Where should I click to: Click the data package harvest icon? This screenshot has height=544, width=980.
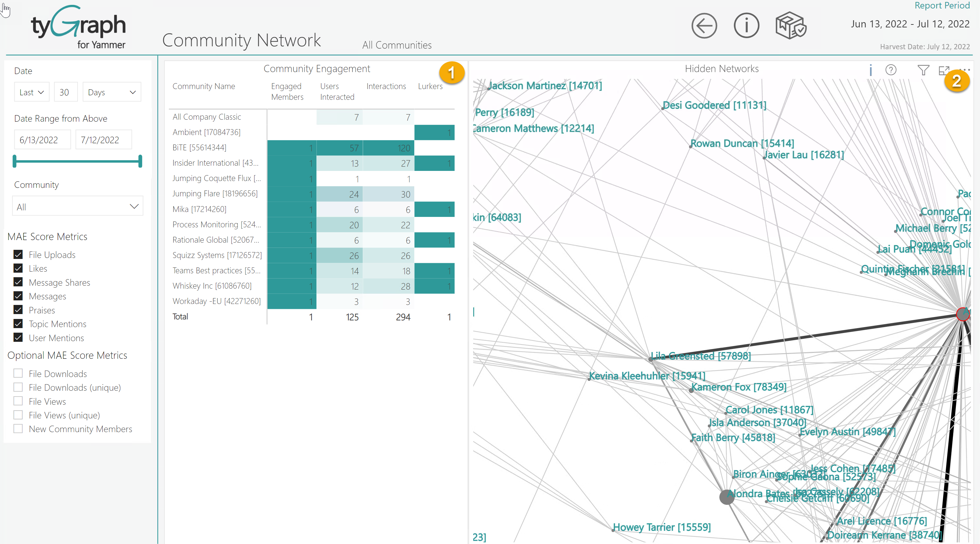coord(791,25)
